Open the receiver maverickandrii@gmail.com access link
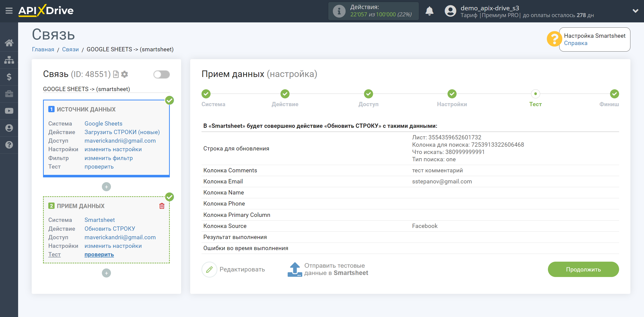Screen dimensions: 644x317 (120, 237)
